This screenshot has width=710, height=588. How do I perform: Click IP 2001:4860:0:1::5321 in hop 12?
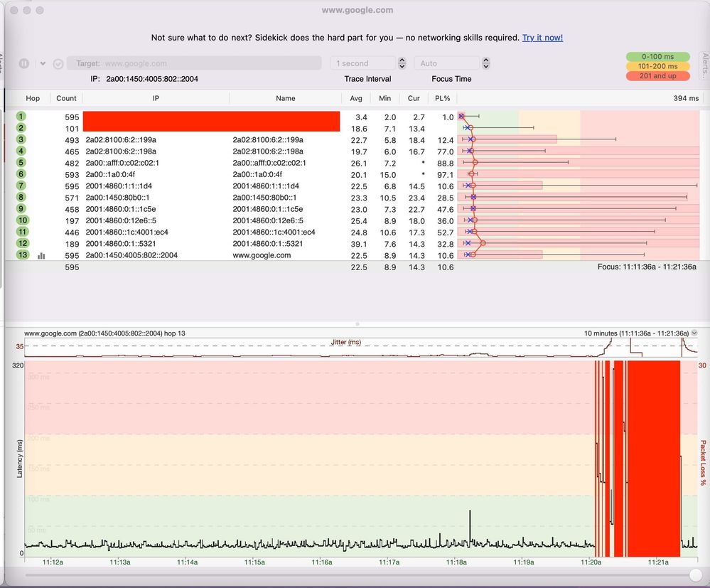pos(120,244)
